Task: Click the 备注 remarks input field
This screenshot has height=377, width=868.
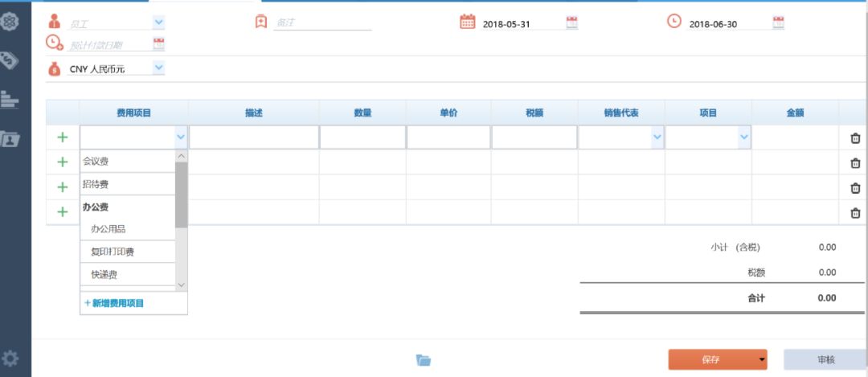Action: 321,23
